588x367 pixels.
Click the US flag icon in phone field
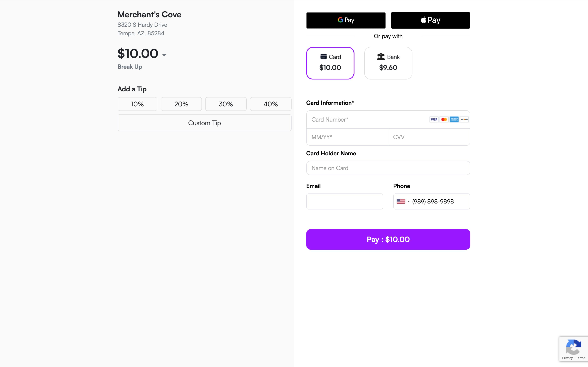coord(401,201)
